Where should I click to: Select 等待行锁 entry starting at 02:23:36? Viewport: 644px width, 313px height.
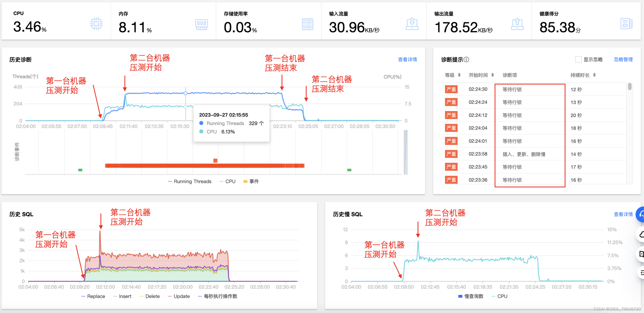[x=512, y=180]
